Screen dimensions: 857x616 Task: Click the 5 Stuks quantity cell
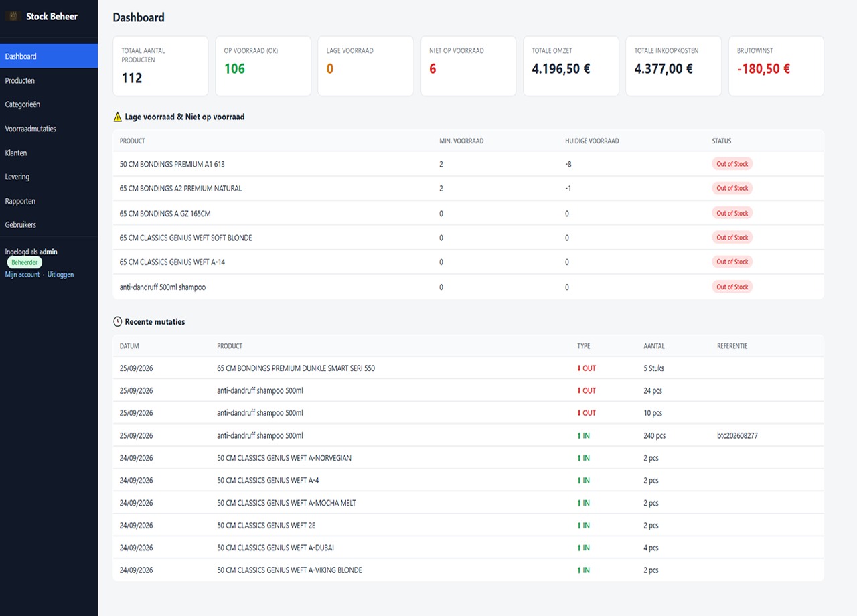(654, 368)
